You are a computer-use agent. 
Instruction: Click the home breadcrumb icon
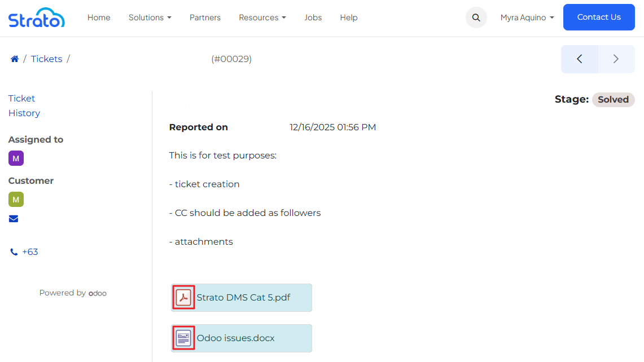tap(15, 59)
